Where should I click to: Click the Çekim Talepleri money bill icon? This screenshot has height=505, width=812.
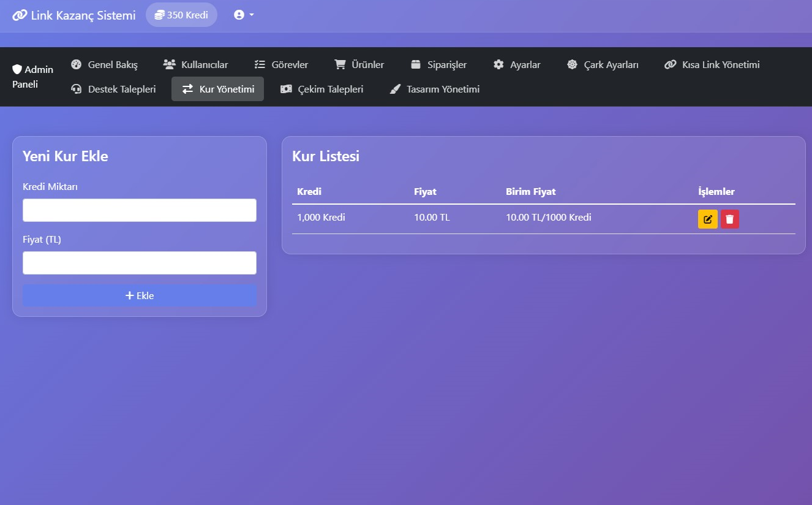coord(286,89)
